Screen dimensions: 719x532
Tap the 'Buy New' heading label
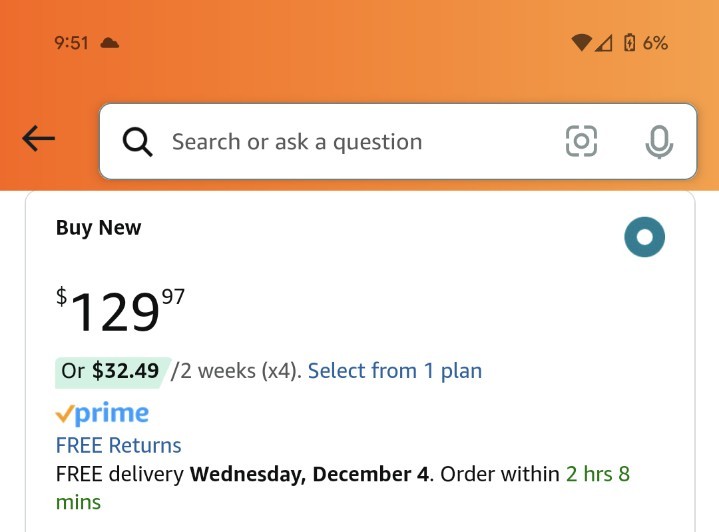coord(99,228)
